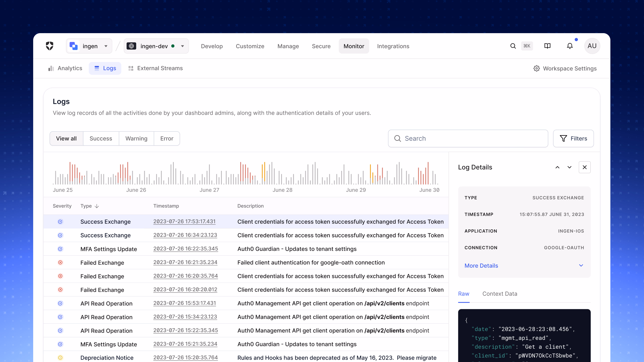This screenshot has height=362, width=644.
Task: Switch to the Raw tab
Action: [x=464, y=294]
